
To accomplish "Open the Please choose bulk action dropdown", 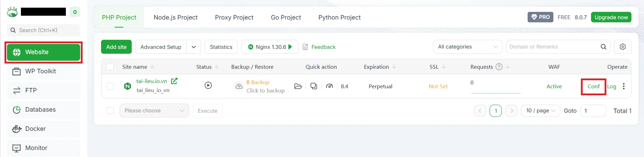I will (x=154, y=111).
